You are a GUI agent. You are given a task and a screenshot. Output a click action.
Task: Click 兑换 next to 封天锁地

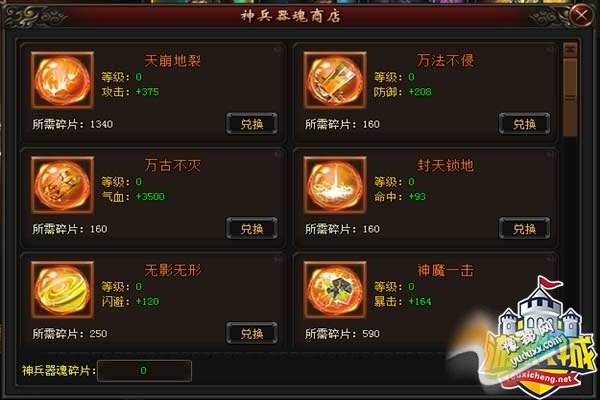click(x=524, y=229)
